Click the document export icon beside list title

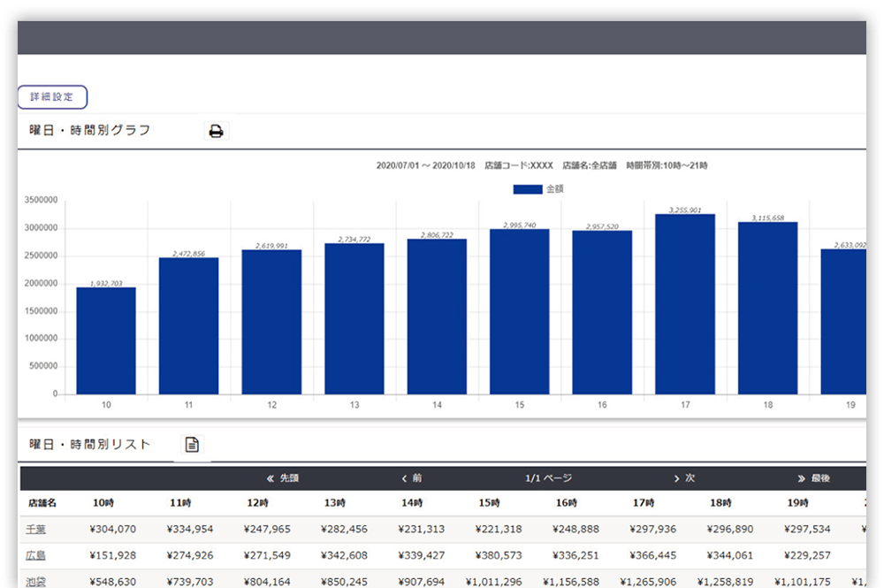click(192, 445)
